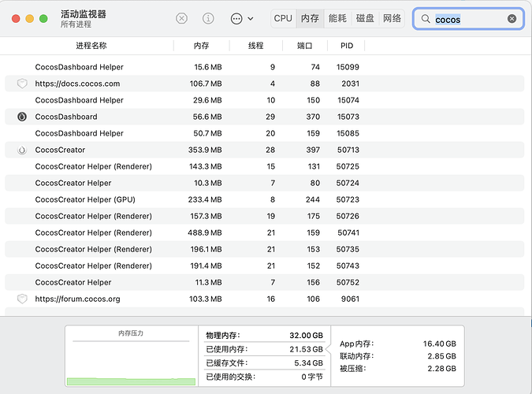Viewport: 532px width, 394px height.
Task: Click the forum.cocos.org shield icon
Action: click(x=22, y=299)
